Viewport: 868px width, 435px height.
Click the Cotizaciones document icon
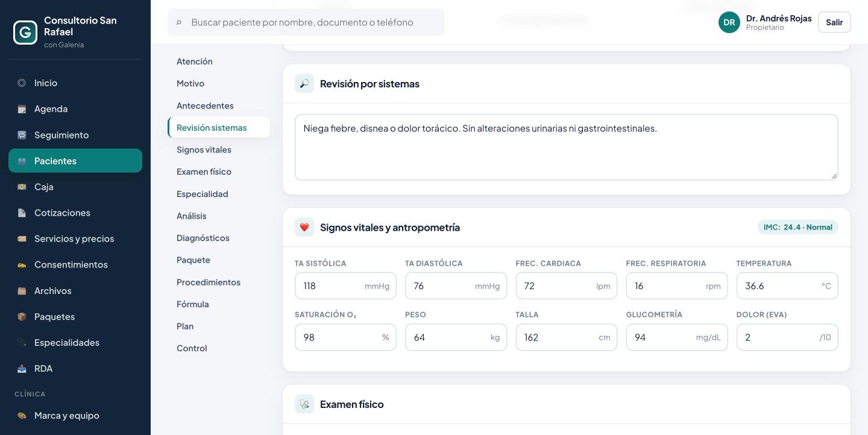coord(22,213)
